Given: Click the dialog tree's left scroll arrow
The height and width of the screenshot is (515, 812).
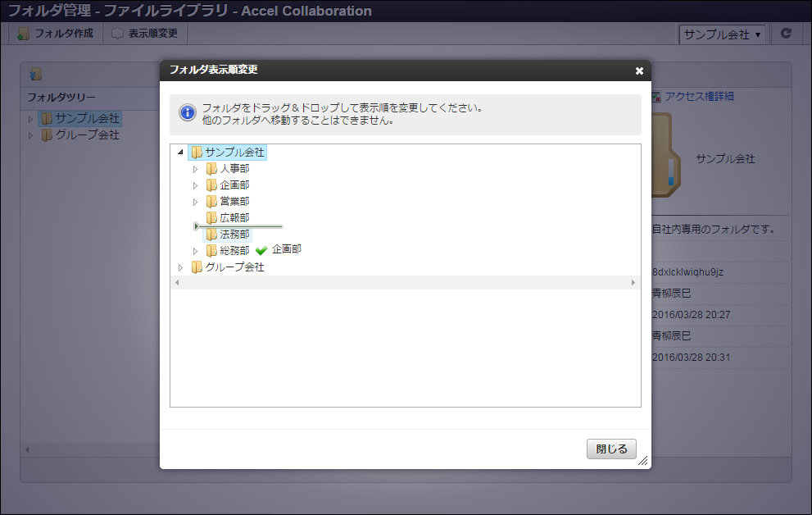Looking at the screenshot, I should (177, 282).
